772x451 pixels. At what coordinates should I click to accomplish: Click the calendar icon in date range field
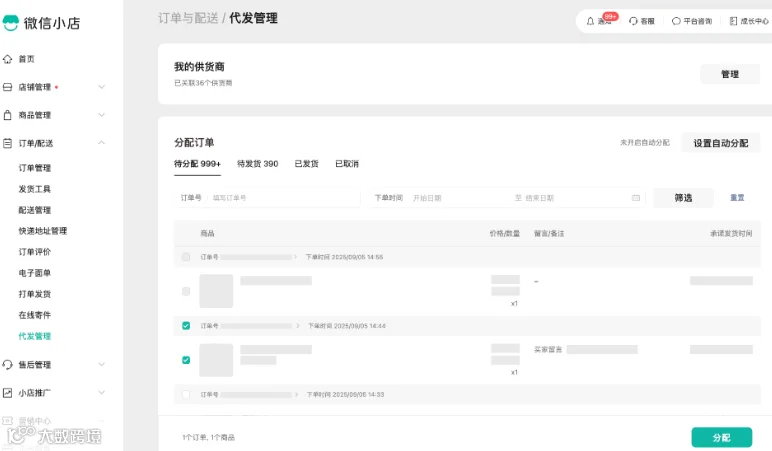(636, 198)
